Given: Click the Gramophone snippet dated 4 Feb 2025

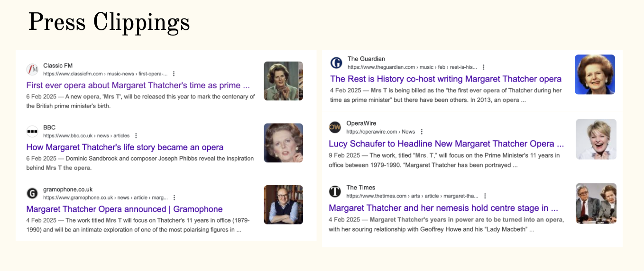Looking at the screenshot, I should [138, 225].
